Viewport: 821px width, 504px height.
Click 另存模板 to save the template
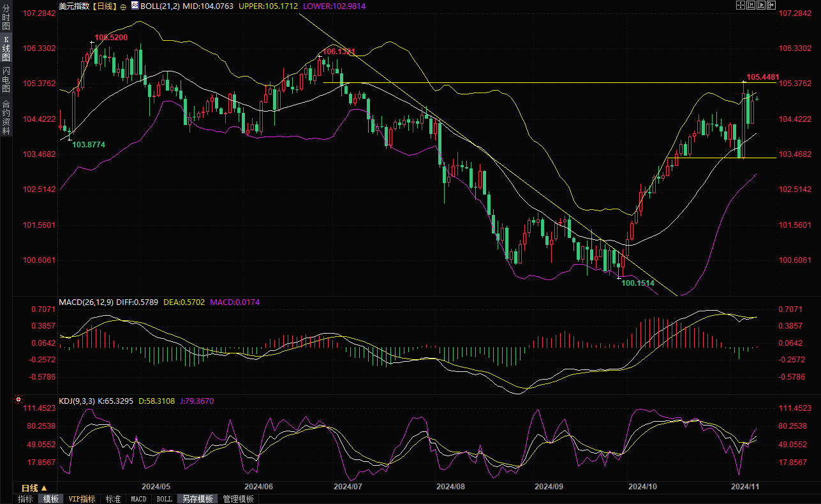coord(197,499)
